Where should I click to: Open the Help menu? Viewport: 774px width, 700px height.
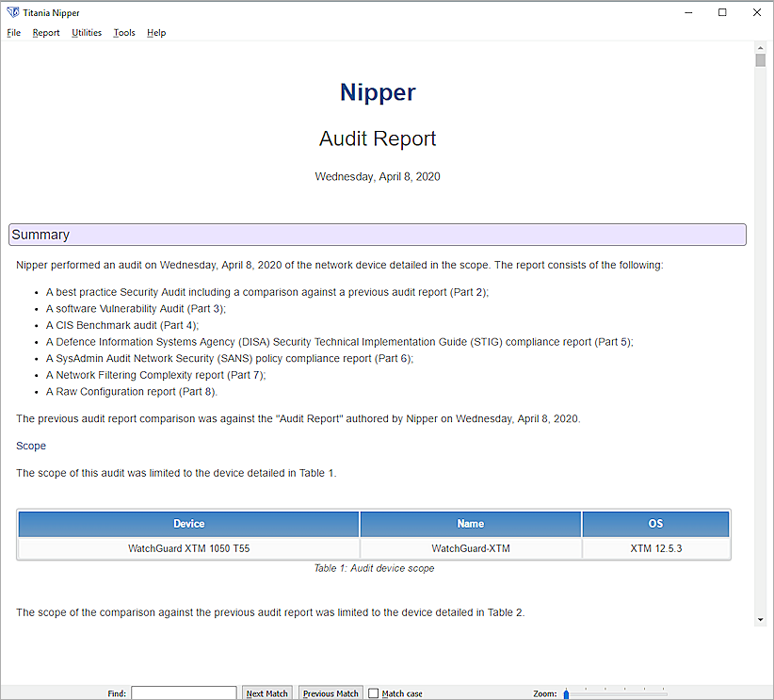pyautogui.click(x=156, y=32)
